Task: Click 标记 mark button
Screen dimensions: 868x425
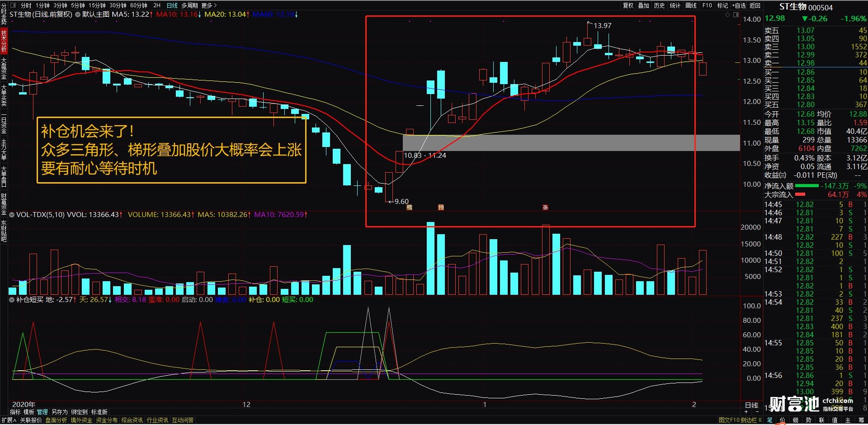Action: point(722,5)
